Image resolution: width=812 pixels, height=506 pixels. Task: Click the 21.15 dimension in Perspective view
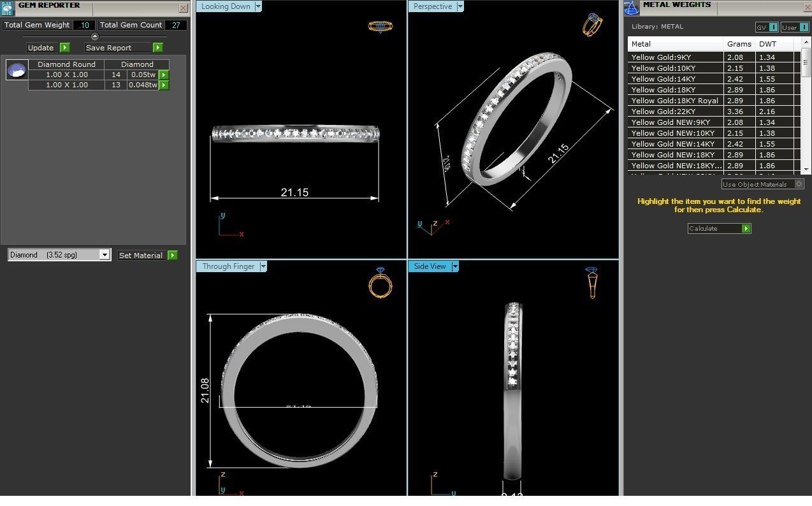click(559, 154)
